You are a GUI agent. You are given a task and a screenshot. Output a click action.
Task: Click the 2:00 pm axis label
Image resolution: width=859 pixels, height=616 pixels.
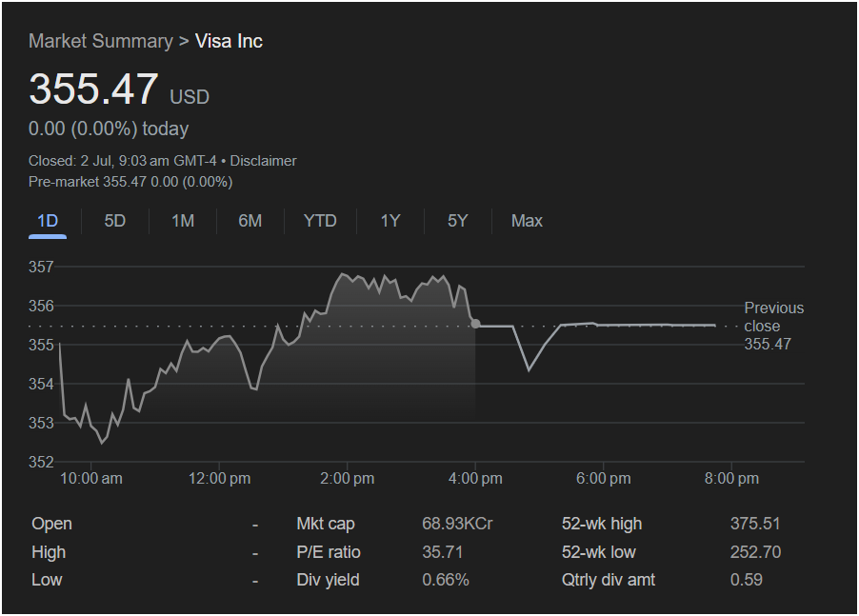347,479
